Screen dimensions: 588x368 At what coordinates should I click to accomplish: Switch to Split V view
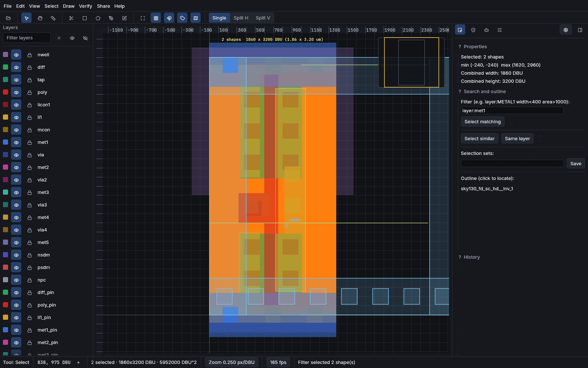(263, 18)
